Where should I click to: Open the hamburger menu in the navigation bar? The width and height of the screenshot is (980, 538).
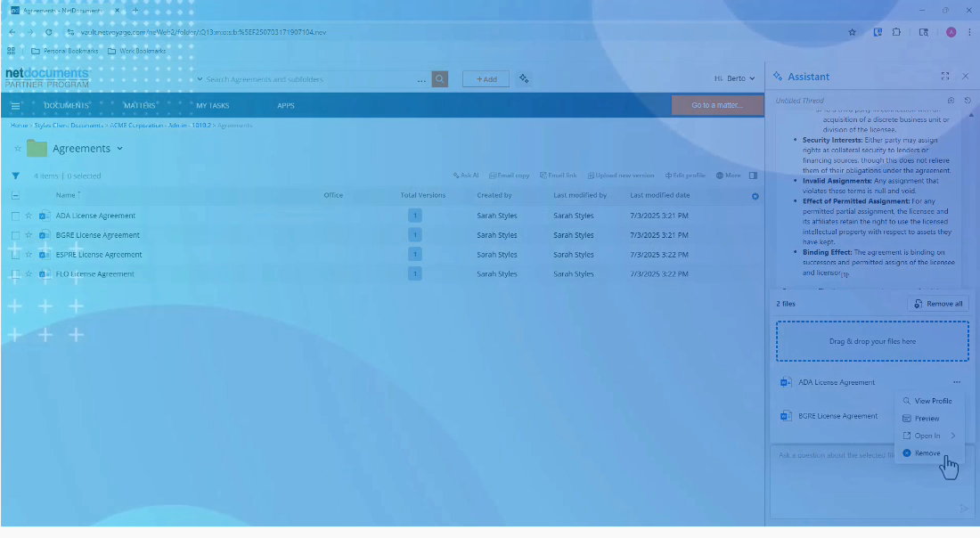click(x=16, y=106)
